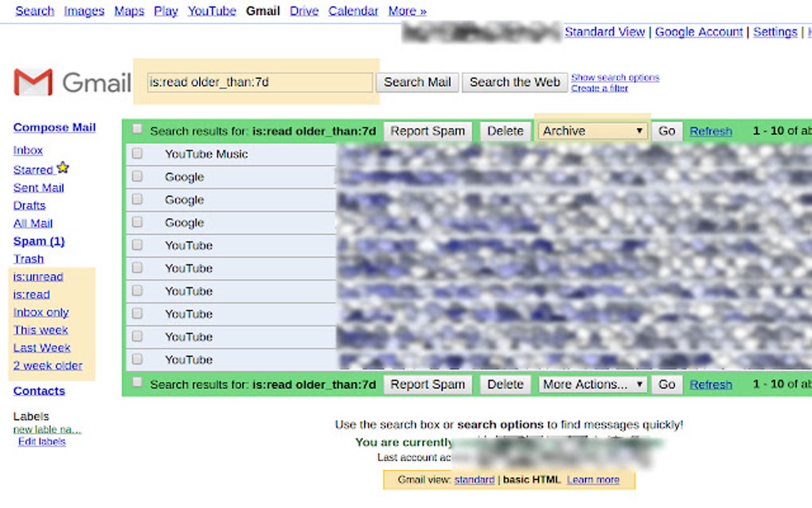
Task: Click the Delete button
Action: click(x=506, y=130)
